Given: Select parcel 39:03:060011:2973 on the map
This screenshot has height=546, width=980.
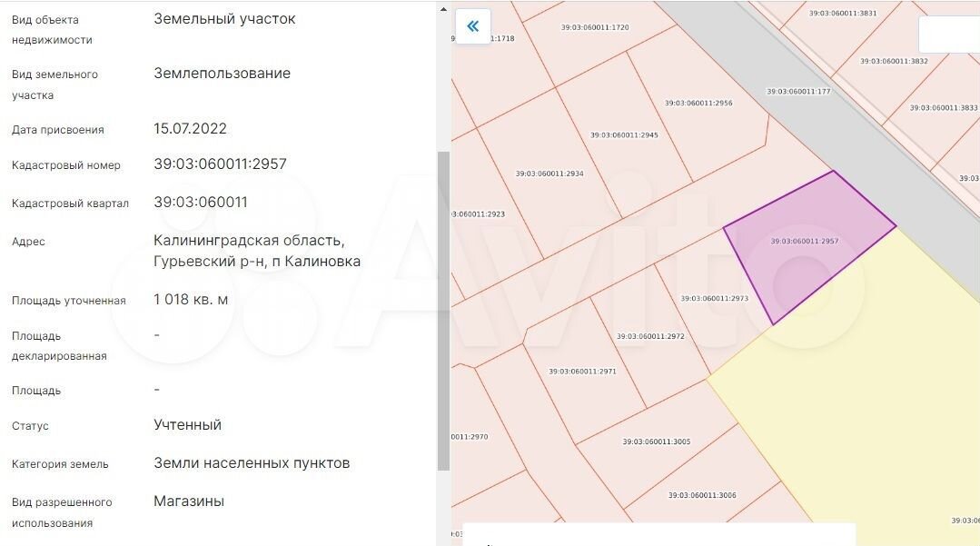Looking at the screenshot, I should point(714,298).
